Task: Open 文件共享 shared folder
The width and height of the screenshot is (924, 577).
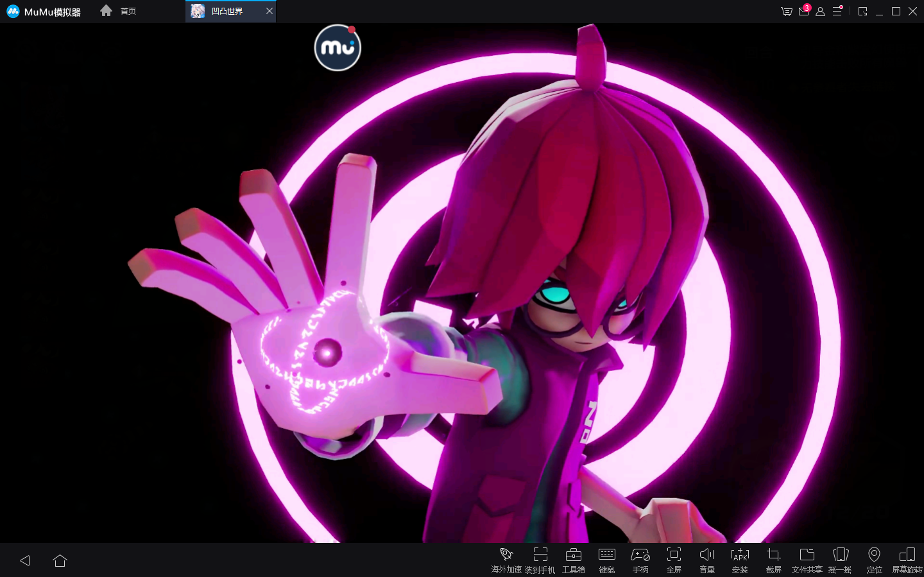Action: tap(807, 555)
